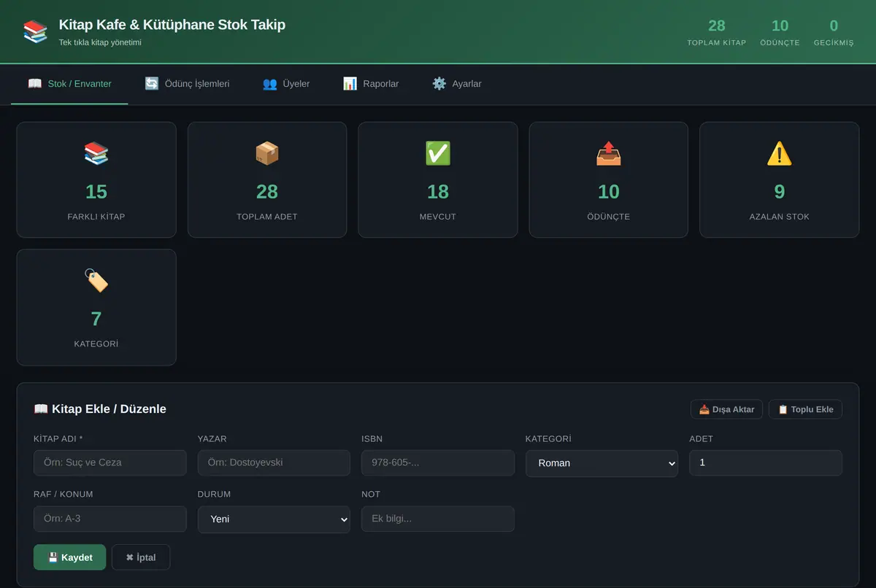Click the title Kitap Kafe & Kütüphane Stok Takip
The image size is (876, 588).
172,25
